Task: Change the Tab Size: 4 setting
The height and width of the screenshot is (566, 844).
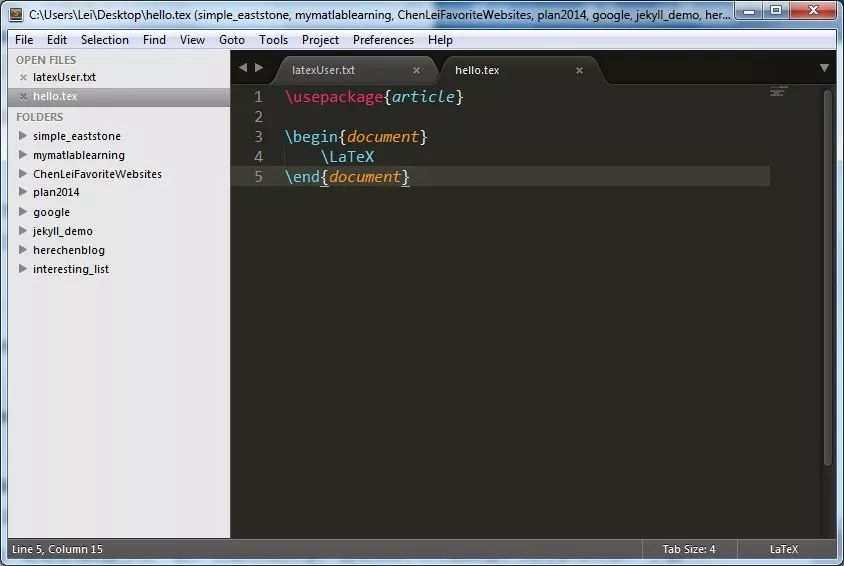Action: [x=688, y=549]
